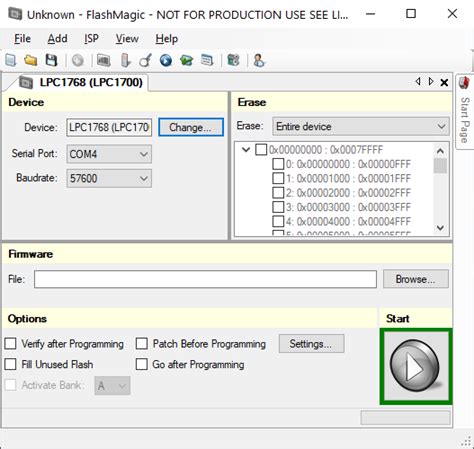This screenshot has height=449, width=474.
Task: Open the Baudrate 57600 dropdown
Action: [109, 178]
